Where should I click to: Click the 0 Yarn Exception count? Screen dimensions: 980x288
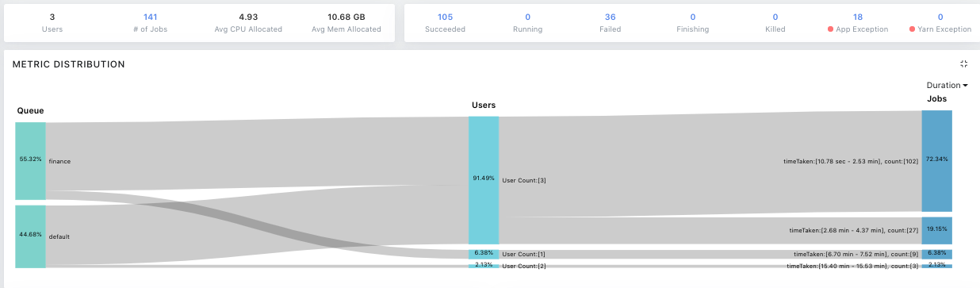tap(940, 16)
